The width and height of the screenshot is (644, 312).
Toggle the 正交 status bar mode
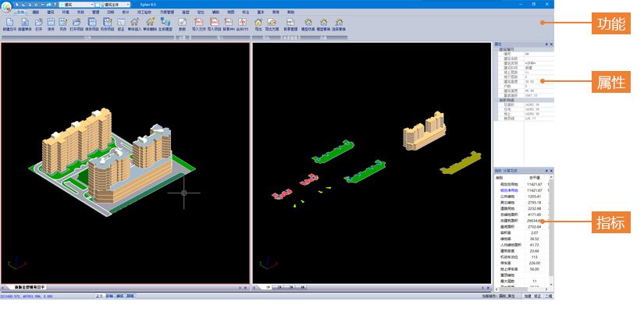(x=99, y=296)
